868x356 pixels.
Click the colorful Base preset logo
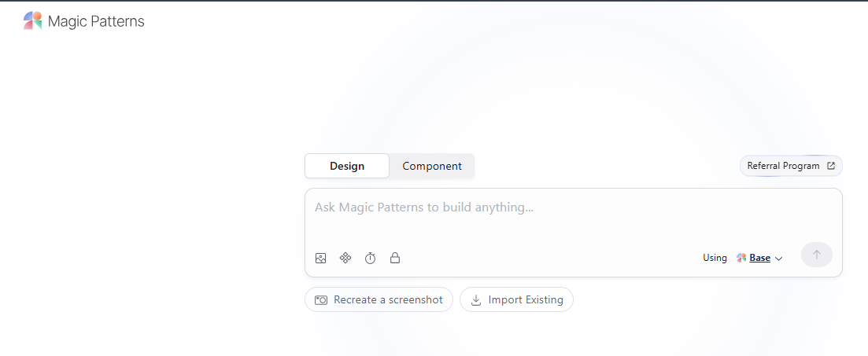pyautogui.click(x=741, y=258)
